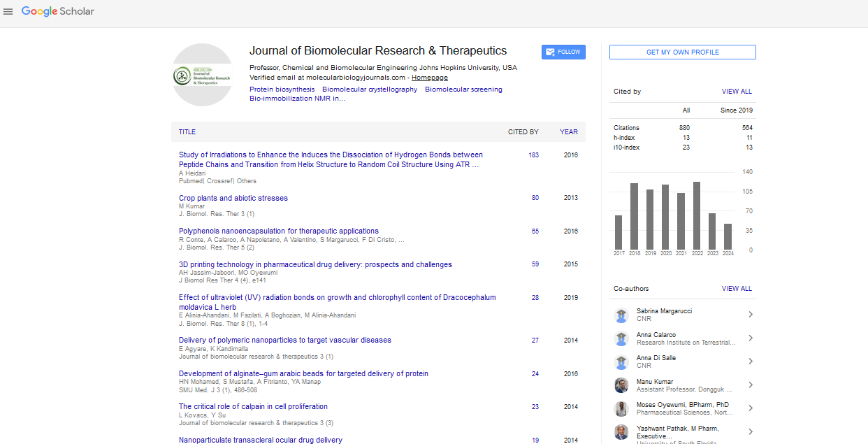Click Get My Own Profile button
Image resolution: width=868 pixels, height=444 pixels.
(682, 52)
